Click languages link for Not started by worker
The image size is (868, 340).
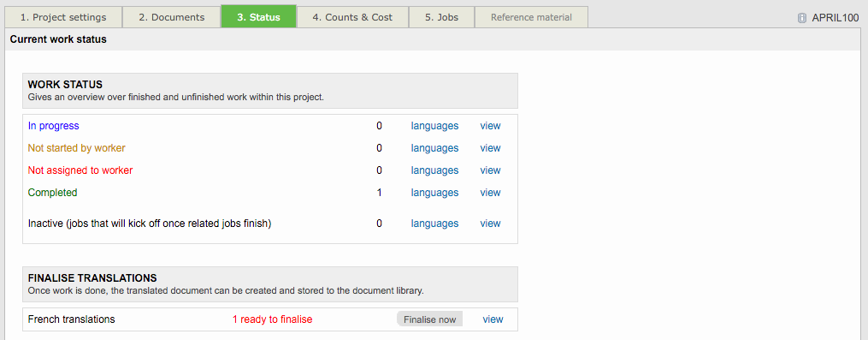[x=434, y=148]
